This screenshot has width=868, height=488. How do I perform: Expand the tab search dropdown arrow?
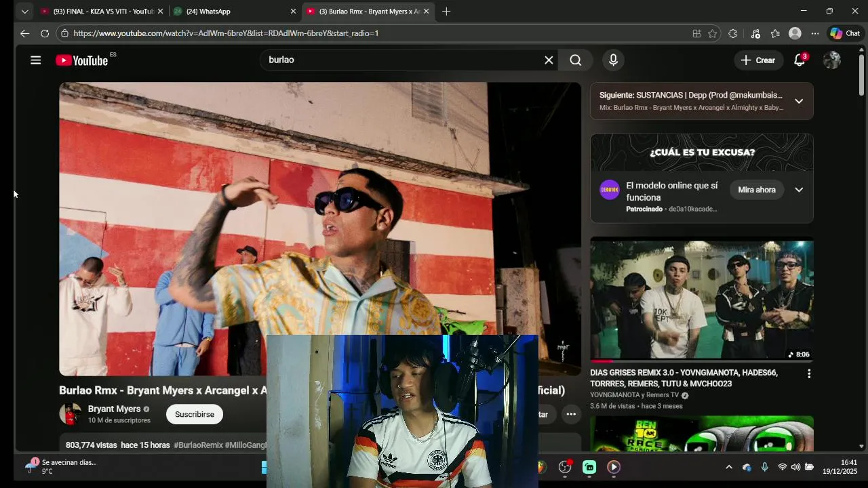pyautogui.click(x=24, y=12)
